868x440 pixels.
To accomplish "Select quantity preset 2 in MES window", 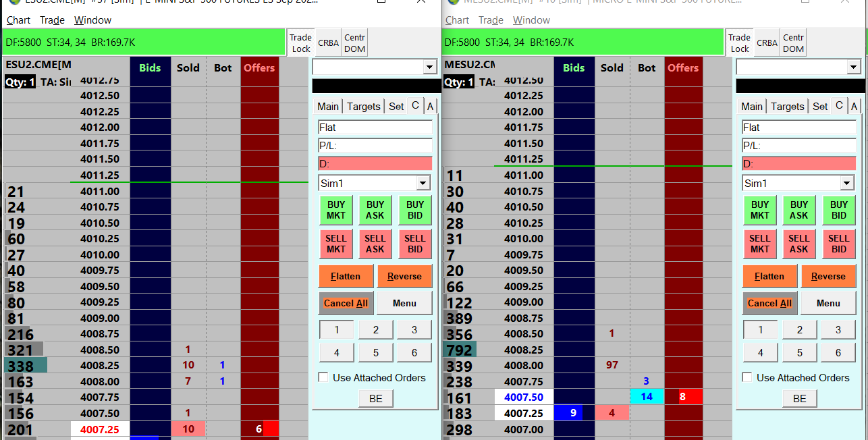I will click(799, 330).
